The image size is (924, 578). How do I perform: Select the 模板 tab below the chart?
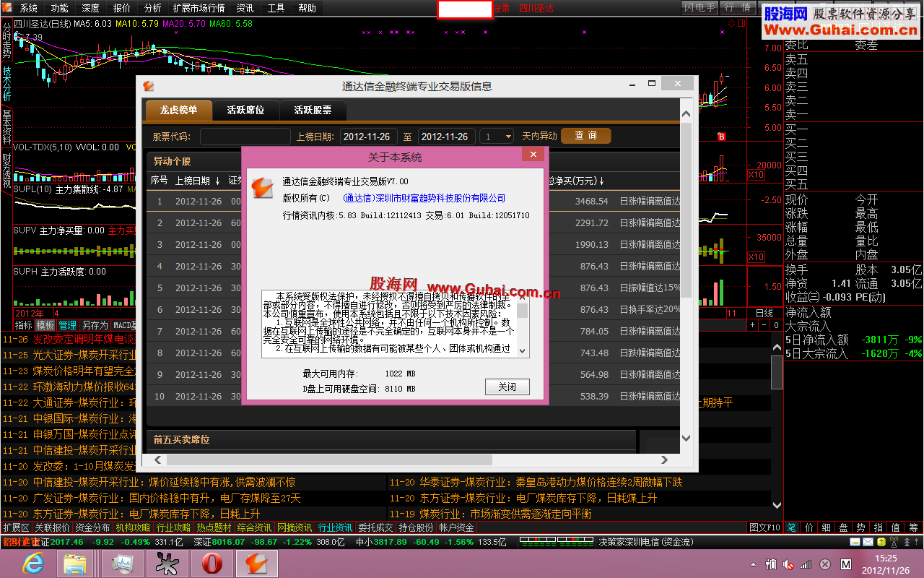click(45, 325)
